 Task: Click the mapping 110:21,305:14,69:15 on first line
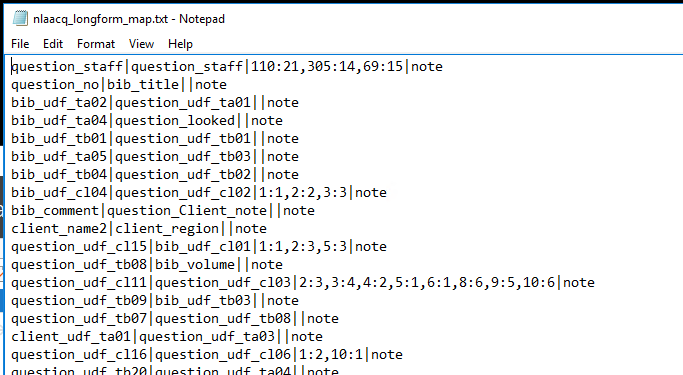click(x=327, y=67)
